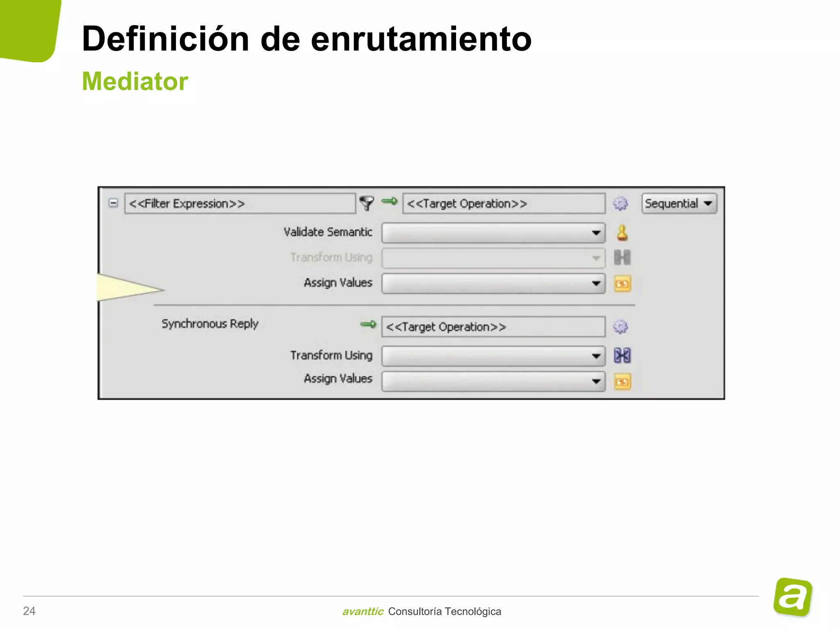The image size is (840, 630).
Task: Open the Synchronous Reply Assign Values dropdown
Action: click(x=493, y=381)
